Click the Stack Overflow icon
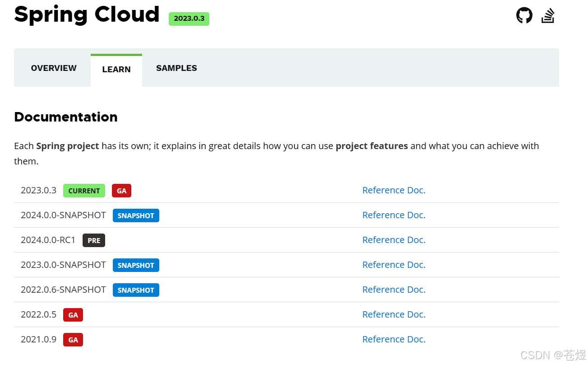Viewport: 588px width, 365px height. [547, 15]
